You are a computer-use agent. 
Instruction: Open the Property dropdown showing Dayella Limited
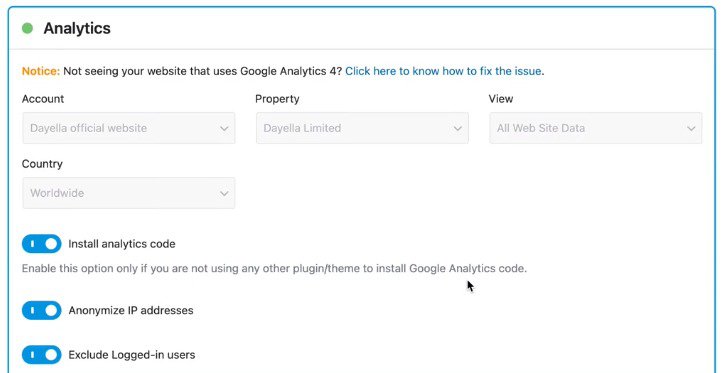362,128
